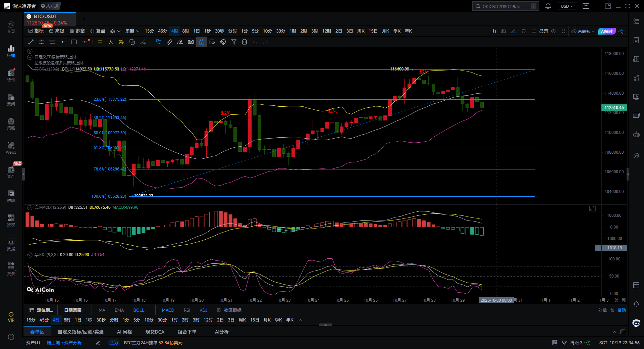Viewport: 644px width, 349px height.
Task: Toggle the drawing lock tool
Action: coord(202,42)
